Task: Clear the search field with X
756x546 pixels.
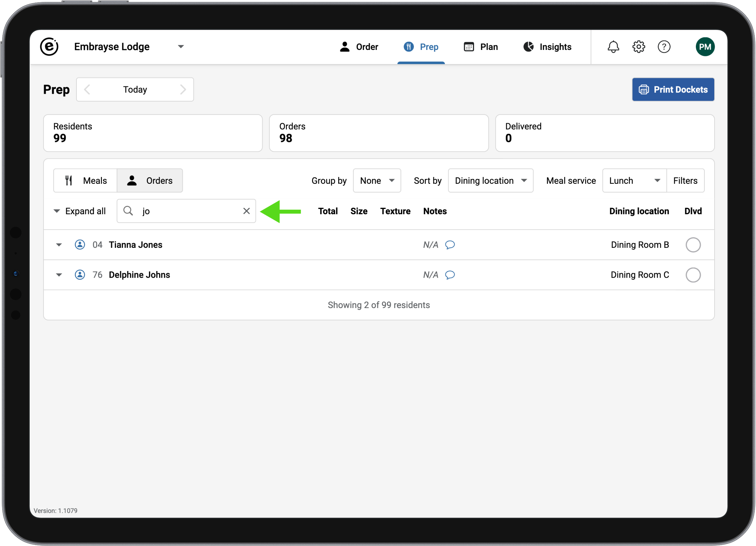Action: click(x=247, y=211)
